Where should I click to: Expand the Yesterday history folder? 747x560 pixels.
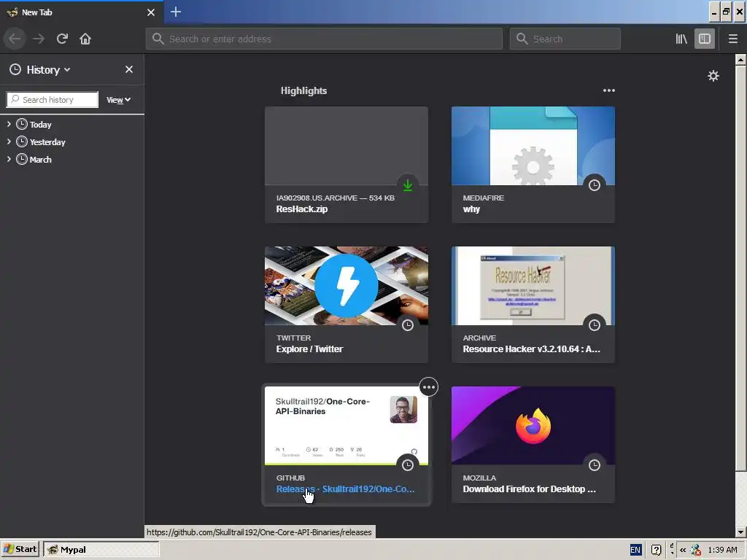(x=9, y=142)
